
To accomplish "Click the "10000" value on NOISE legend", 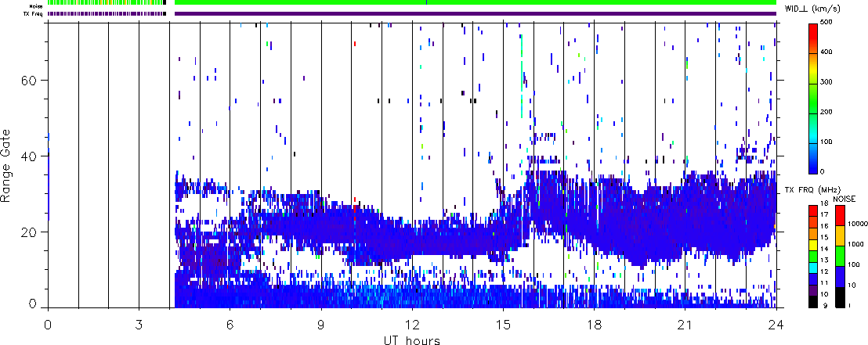I will coord(858,224).
